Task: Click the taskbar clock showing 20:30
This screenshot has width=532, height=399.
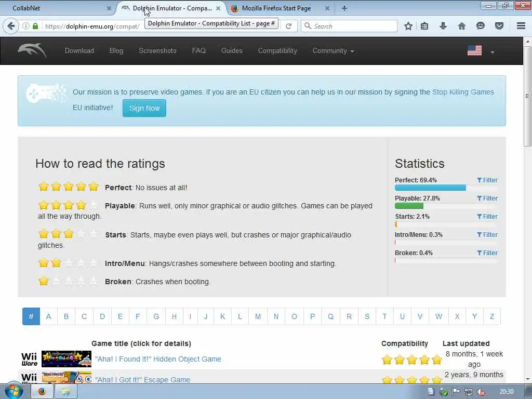Action: coord(506,392)
